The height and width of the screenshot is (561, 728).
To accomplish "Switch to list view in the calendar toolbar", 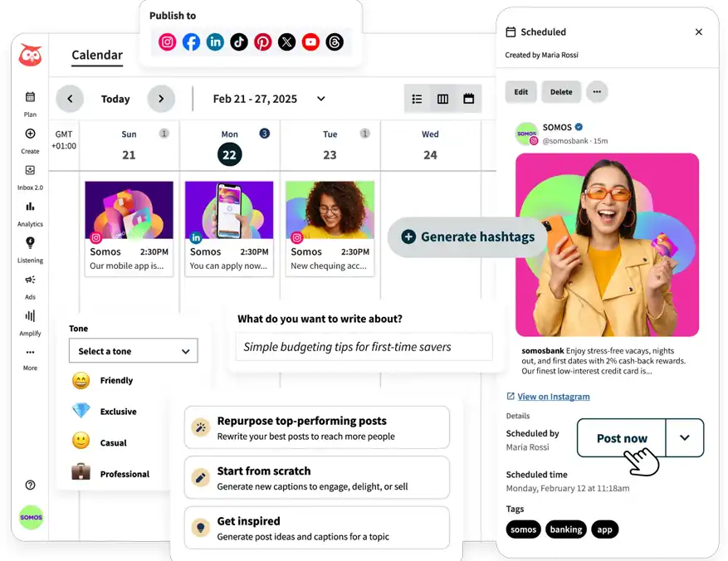I will [x=417, y=98].
